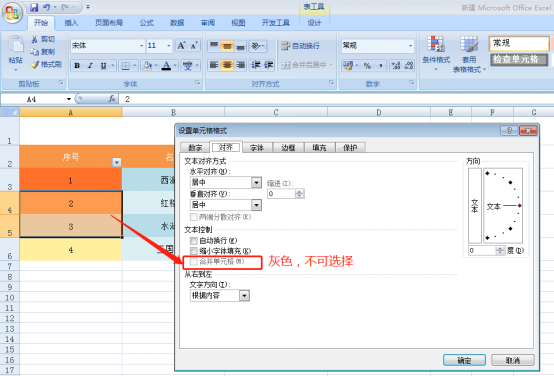Image resolution: width=554 pixels, height=376 pixels.
Task: Click the indent (缩进) spinner arrows
Action: [300, 194]
